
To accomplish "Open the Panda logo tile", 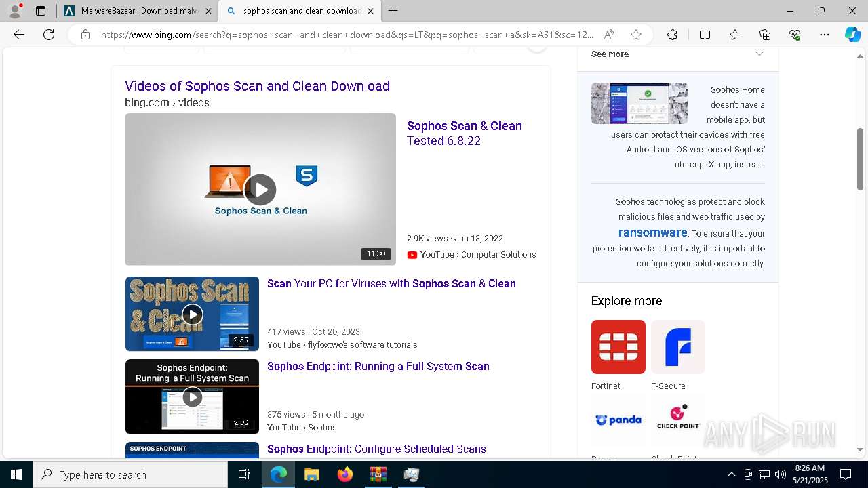I will pyautogui.click(x=618, y=420).
